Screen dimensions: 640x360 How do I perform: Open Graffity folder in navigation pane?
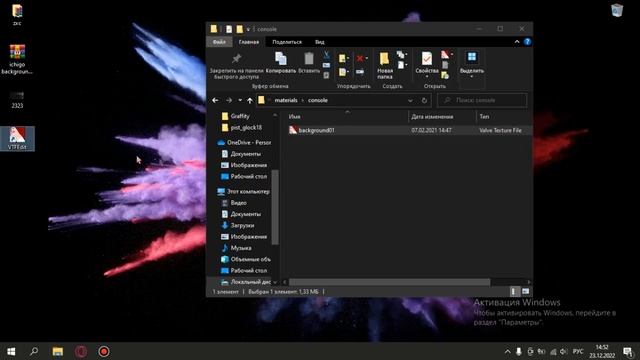[240, 116]
